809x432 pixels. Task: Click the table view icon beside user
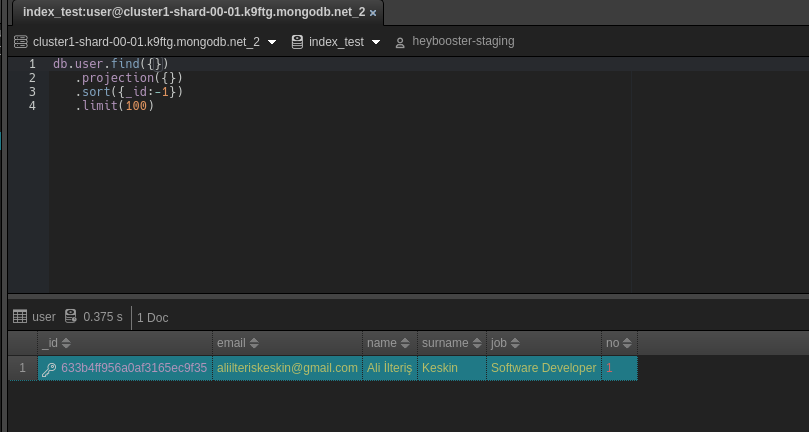point(20,316)
